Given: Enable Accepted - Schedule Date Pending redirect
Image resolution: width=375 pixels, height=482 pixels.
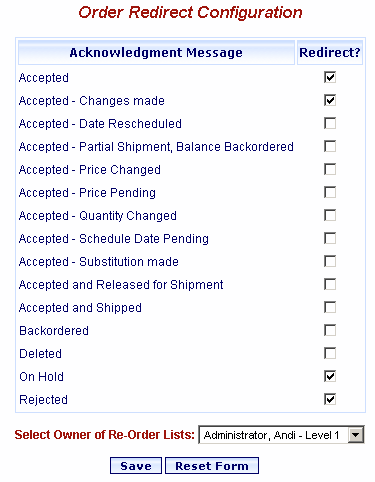Looking at the screenshot, I should click(x=330, y=238).
